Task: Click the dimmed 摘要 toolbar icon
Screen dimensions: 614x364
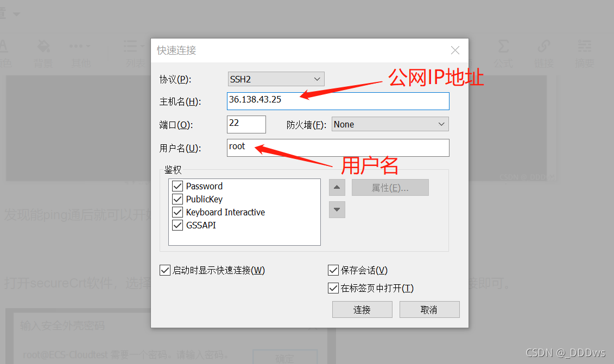Action: click(x=584, y=47)
